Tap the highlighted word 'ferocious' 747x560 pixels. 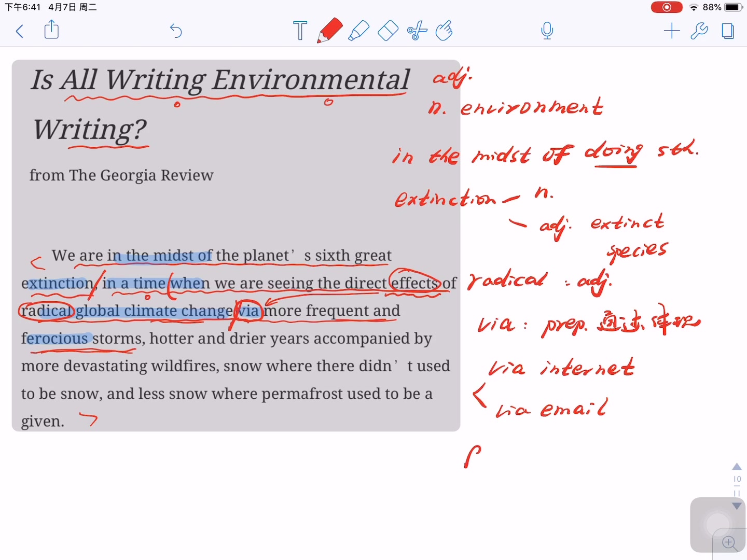[x=54, y=339]
